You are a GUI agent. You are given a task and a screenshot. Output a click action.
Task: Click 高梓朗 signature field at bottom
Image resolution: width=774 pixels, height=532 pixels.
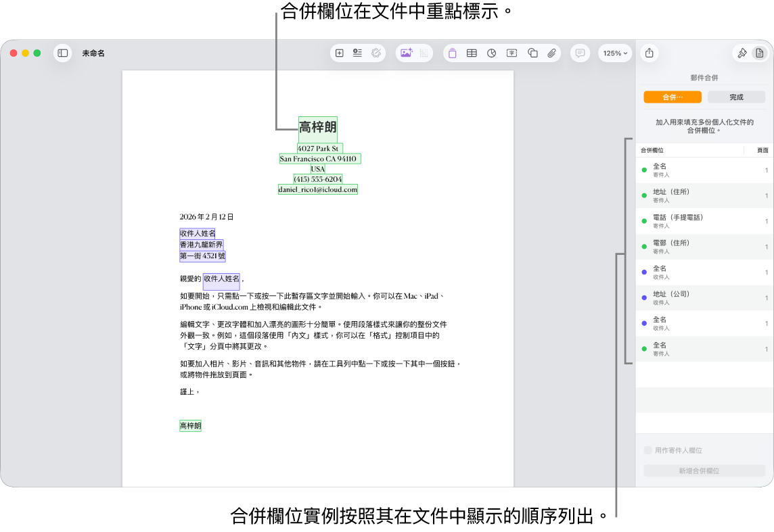pos(191,426)
